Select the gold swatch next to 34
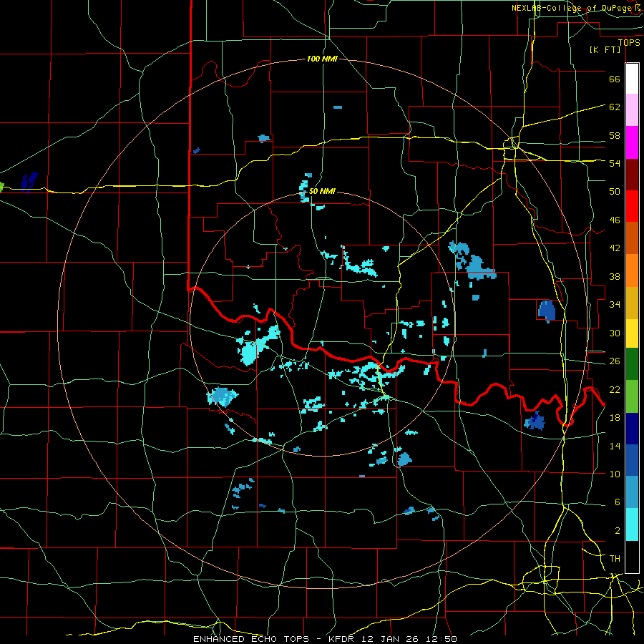 [632, 303]
